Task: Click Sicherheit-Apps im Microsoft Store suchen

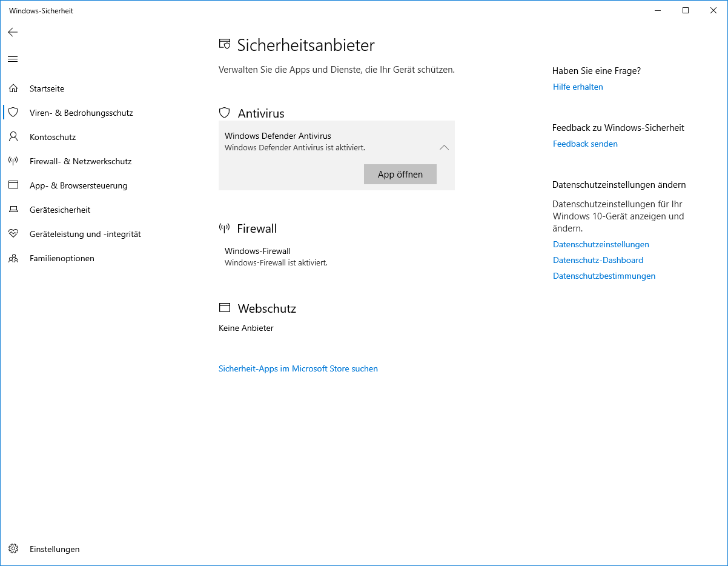Action: (x=298, y=368)
